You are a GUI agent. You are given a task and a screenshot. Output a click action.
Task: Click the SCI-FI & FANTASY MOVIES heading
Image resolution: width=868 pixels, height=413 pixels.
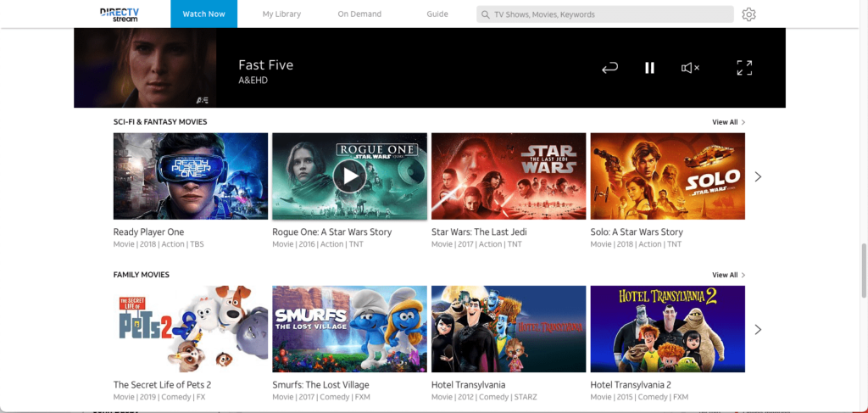click(x=160, y=122)
